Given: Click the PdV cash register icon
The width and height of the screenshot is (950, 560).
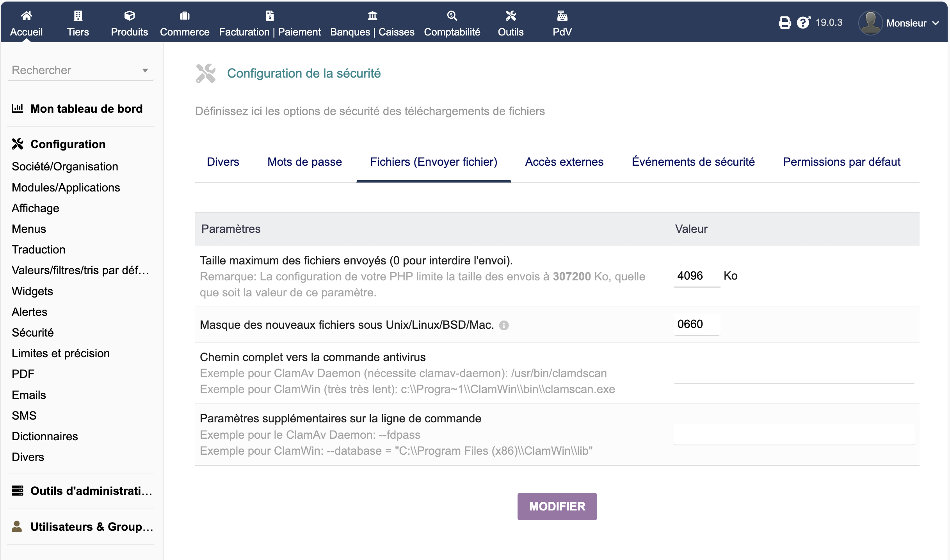Looking at the screenshot, I should coord(562,16).
